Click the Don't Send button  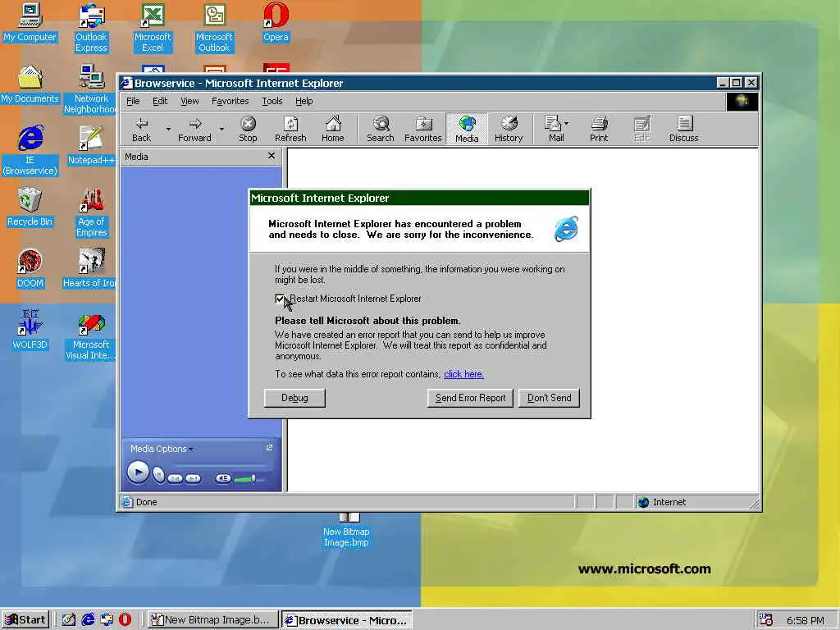click(549, 398)
